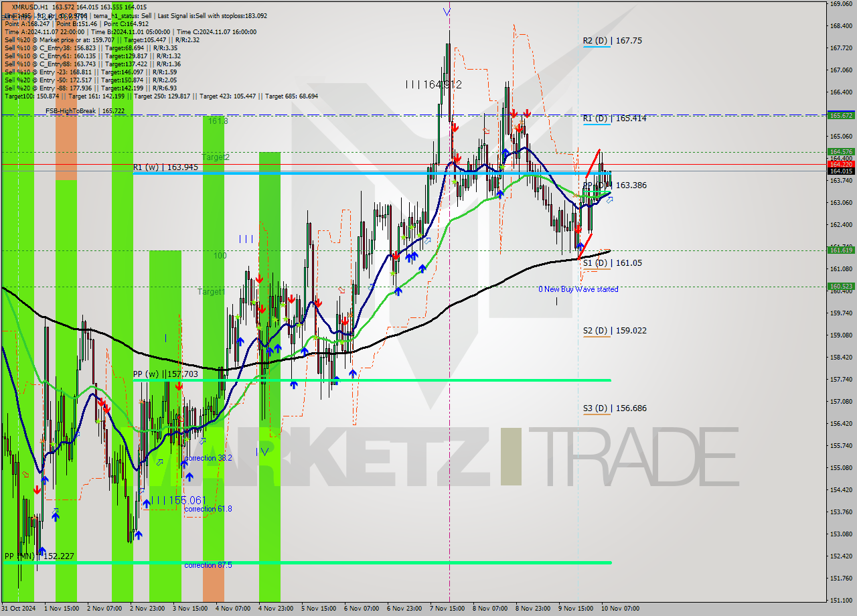
Task: Click the black 164.015 current price tag
Action: (841, 171)
